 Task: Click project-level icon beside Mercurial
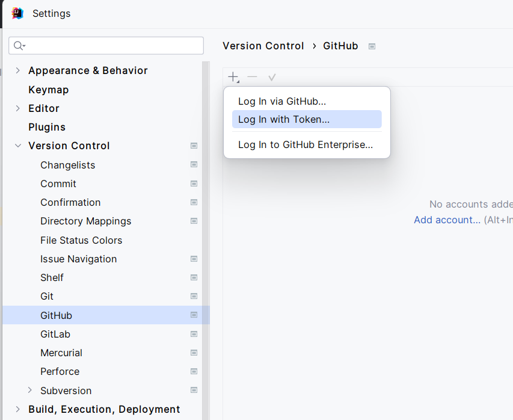(x=194, y=353)
